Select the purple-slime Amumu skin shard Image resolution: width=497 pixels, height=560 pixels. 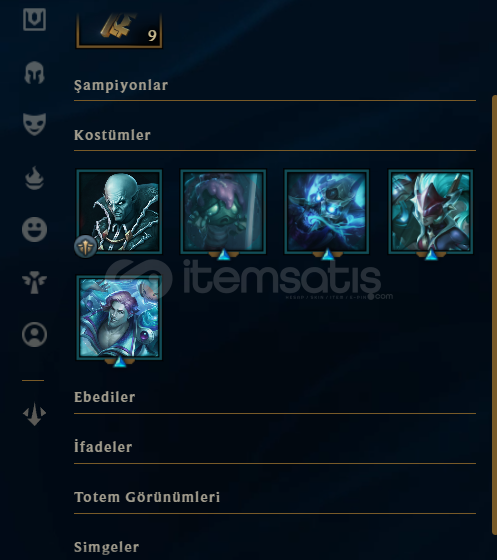click(x=223, y=211)
